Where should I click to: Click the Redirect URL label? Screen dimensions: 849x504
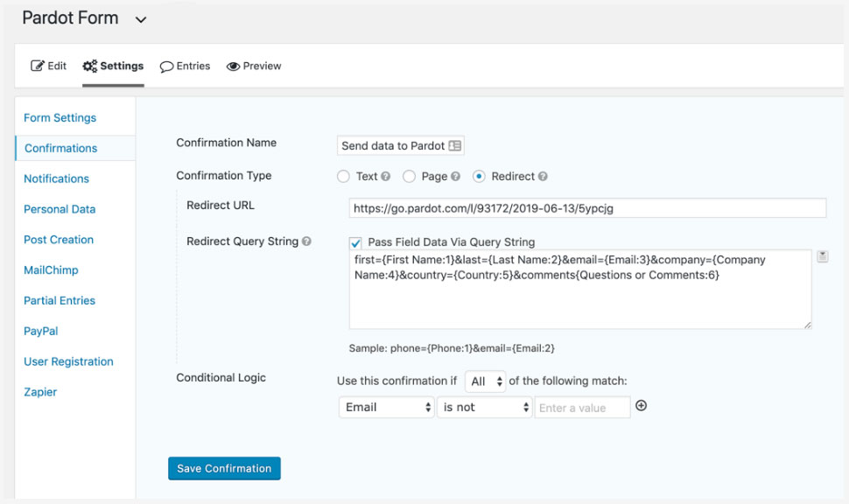tap(221, 205)
